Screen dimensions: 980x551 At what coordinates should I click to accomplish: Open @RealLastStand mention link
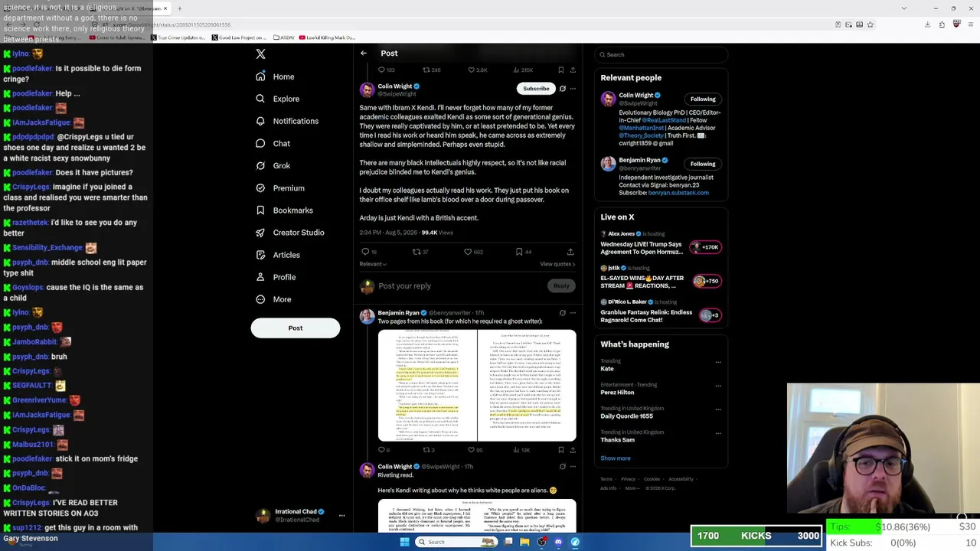coord(664,120)
